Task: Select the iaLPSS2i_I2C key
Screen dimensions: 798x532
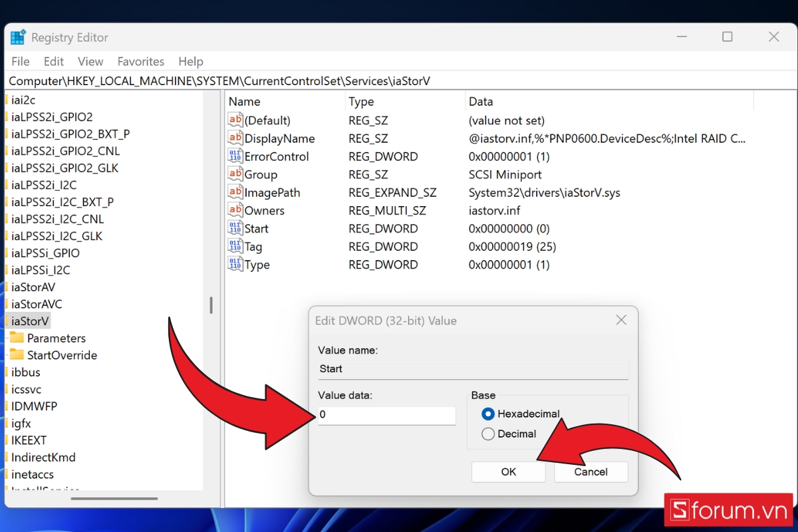Action: pos(44,185)
